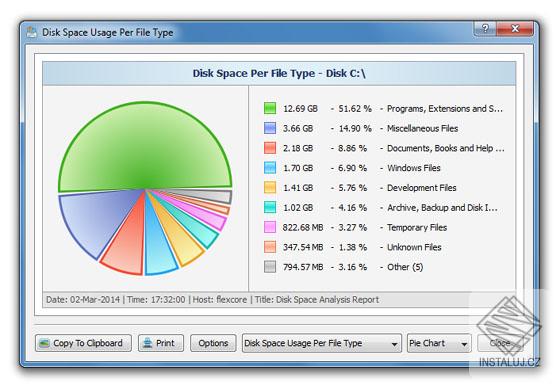The width and height of the screenshot is (560, 389).
Task: Click the light blue Windows Files swatch
Action: coord(270,168)
